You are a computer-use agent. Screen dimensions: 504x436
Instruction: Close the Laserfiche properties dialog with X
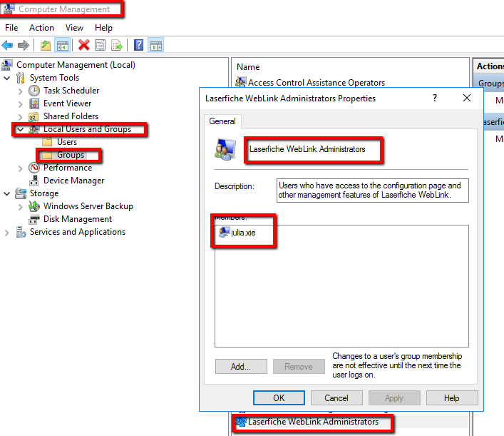(467, 98)
